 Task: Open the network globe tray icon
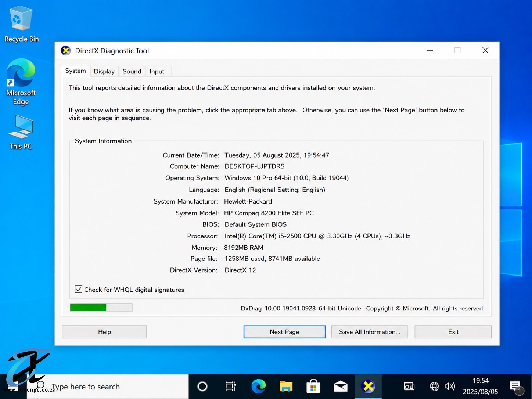tap(434, 387)
